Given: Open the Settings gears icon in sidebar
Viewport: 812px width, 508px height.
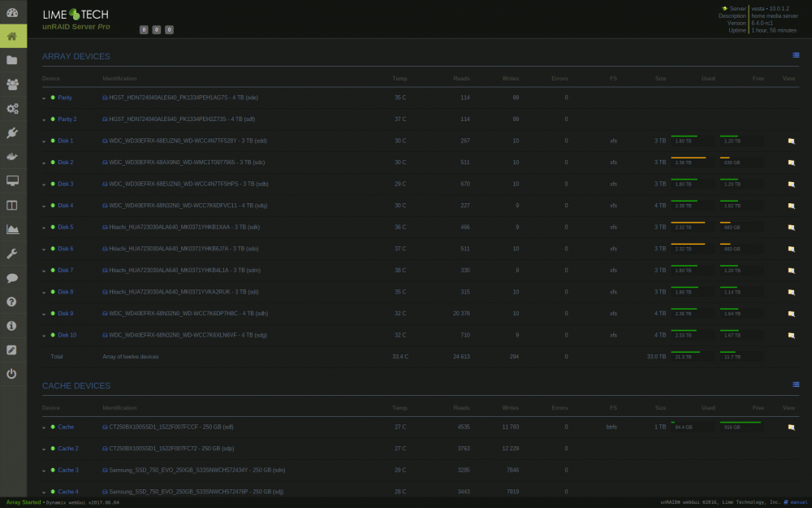Looking at the screenshot, I should (12, 108).
